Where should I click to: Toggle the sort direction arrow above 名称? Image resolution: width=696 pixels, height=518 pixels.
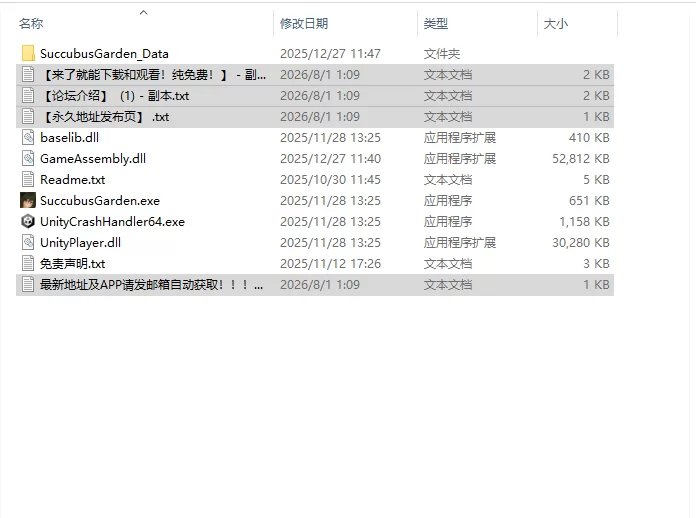(143, 12)
